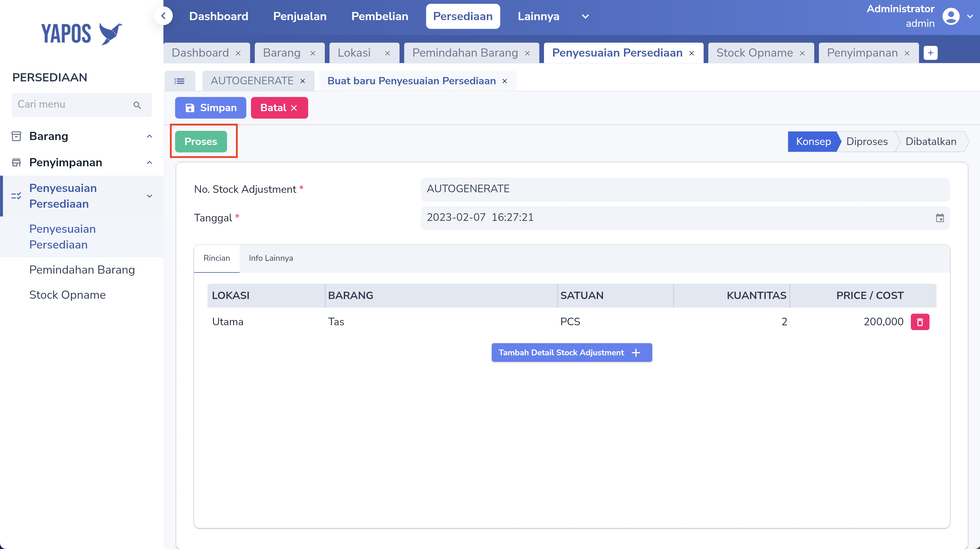Image resolution: width=980 pixels, height=549 pixels.
Task: Close the Stock Opname tab
Action: (x=802, y=53)
